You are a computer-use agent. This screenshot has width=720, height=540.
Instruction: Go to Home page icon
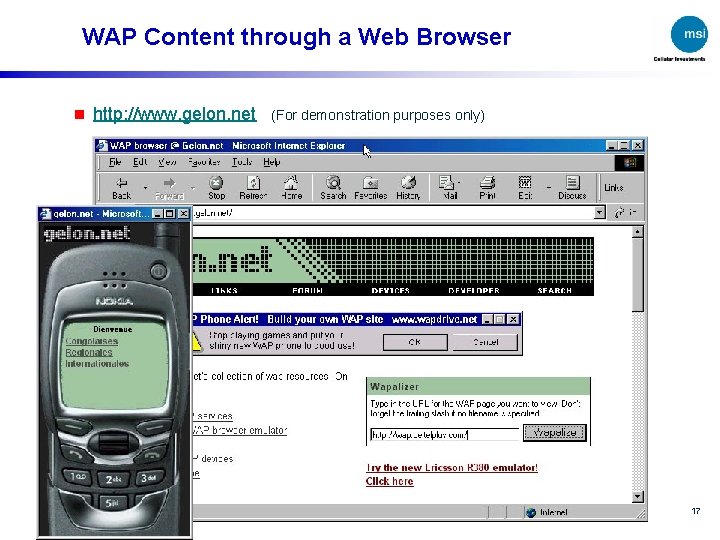point(292,188)
